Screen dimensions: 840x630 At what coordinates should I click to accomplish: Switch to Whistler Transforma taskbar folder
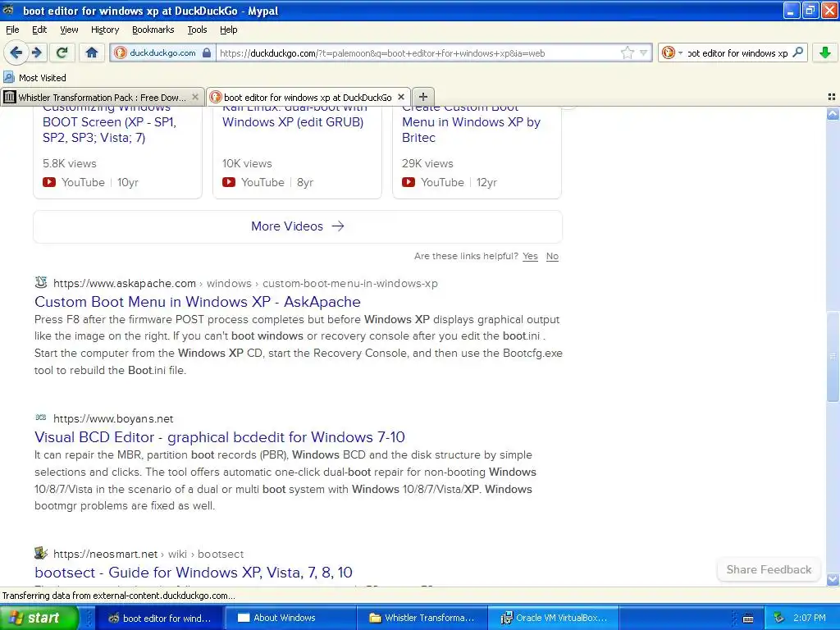pyautogui.click(x=422, y=618)
